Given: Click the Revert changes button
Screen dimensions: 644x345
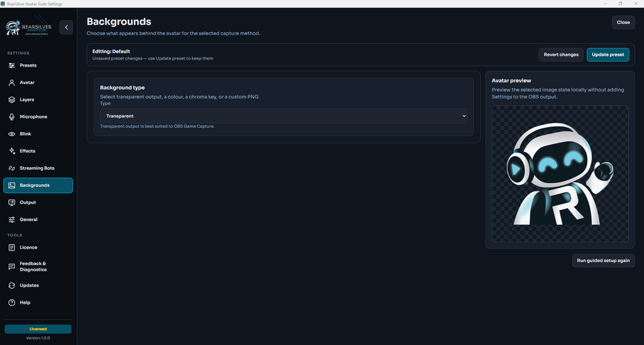Looking at the screenshot, I should coord(560,55).
